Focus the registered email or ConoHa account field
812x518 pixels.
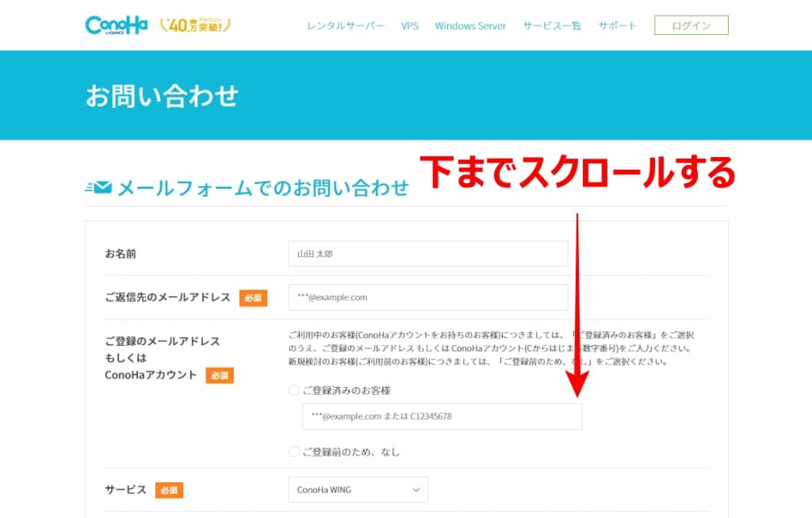click(x=442, y=416)
